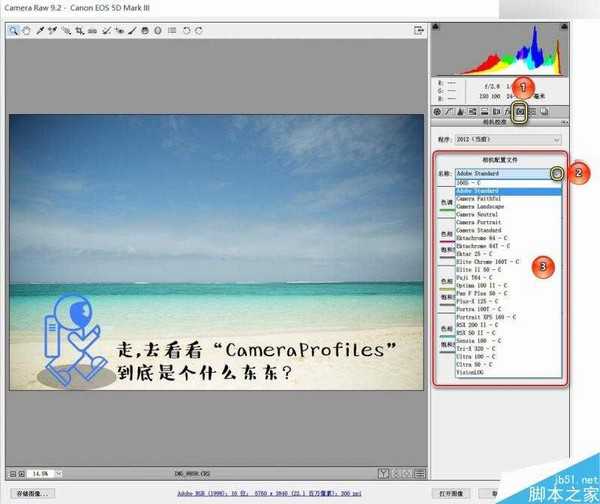Open the Lens Corrections panel tab
This screenshot has height=504, width=600.
[x=496, y=112]
